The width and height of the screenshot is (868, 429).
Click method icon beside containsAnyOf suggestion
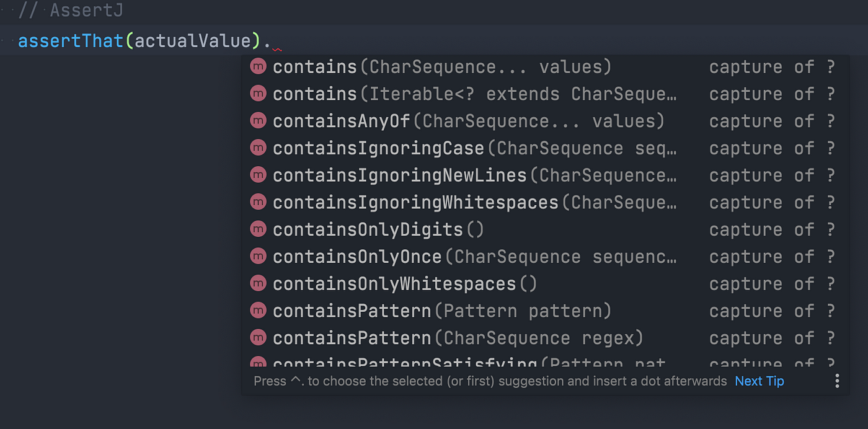click(x=258, y=121)
